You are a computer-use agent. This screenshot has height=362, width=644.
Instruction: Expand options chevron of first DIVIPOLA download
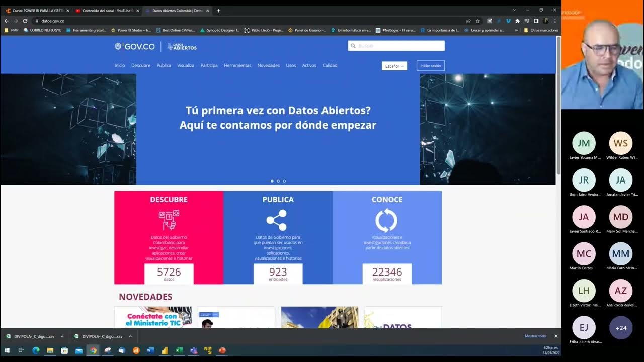(62, 336)
